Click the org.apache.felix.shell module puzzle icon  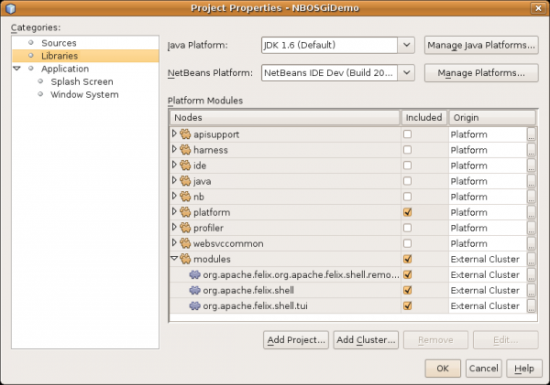pyautogui.click(x=195, y=290)
